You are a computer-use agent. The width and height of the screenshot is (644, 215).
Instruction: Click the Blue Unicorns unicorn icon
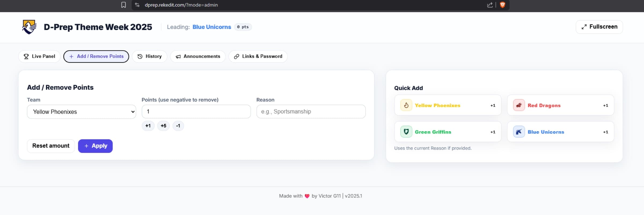(x=519, y=132)
